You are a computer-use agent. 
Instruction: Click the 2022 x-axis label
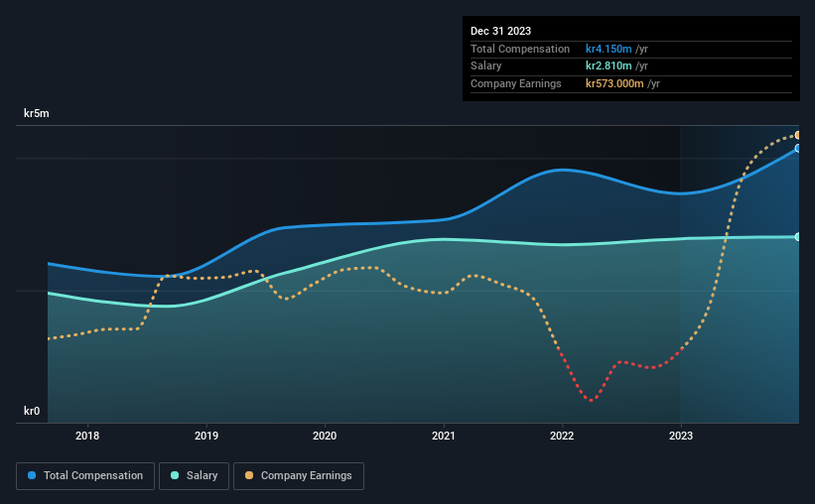pyautogui.click(x=562, y=436)
